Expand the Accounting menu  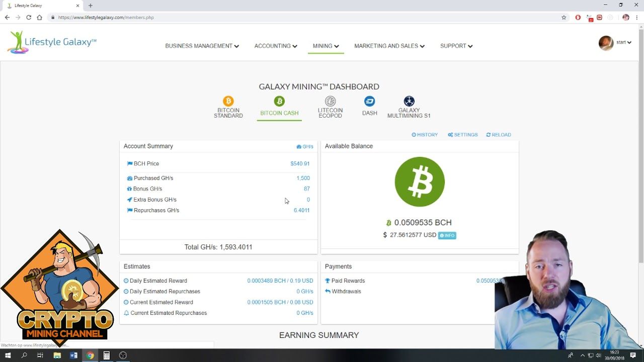pyautogui.click(x=276, y=46)
